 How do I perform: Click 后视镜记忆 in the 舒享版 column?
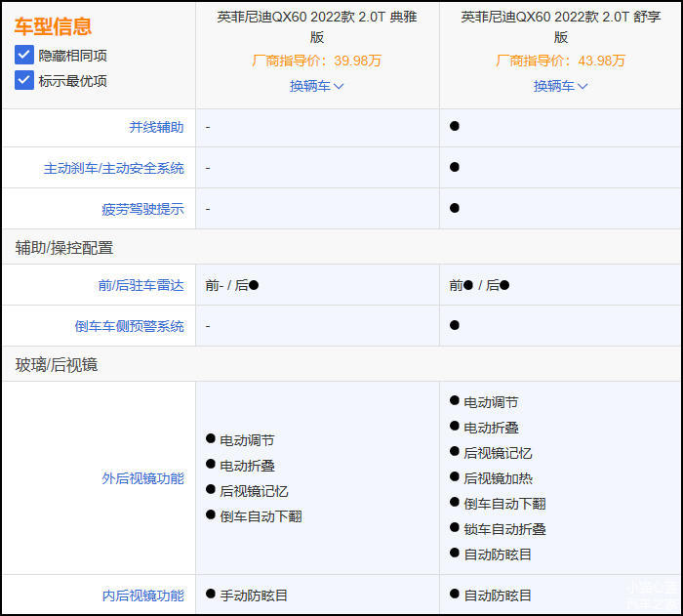(x=498, y=453)
